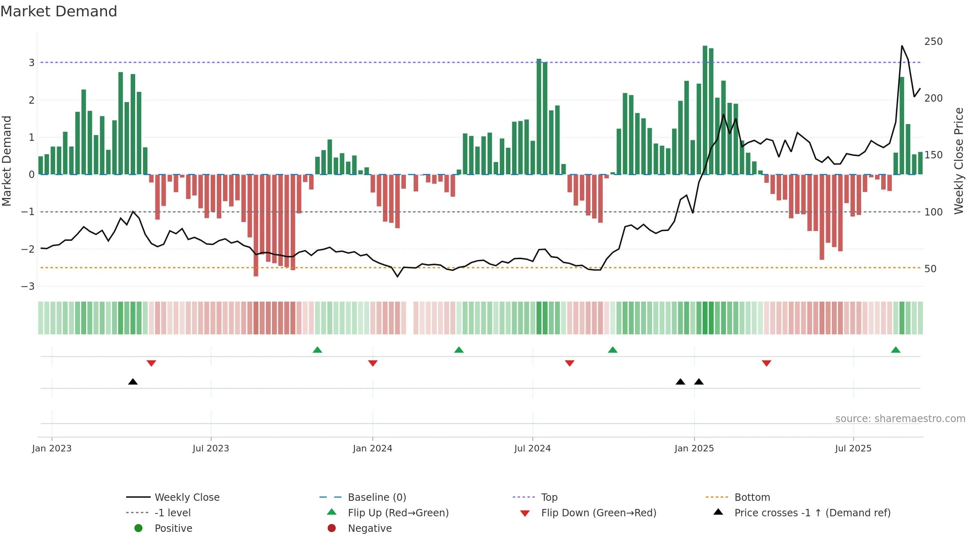The width and height of the screenshot is (980, 551).
Task: Toggle the Bottom legend entry
Action: 738,497
